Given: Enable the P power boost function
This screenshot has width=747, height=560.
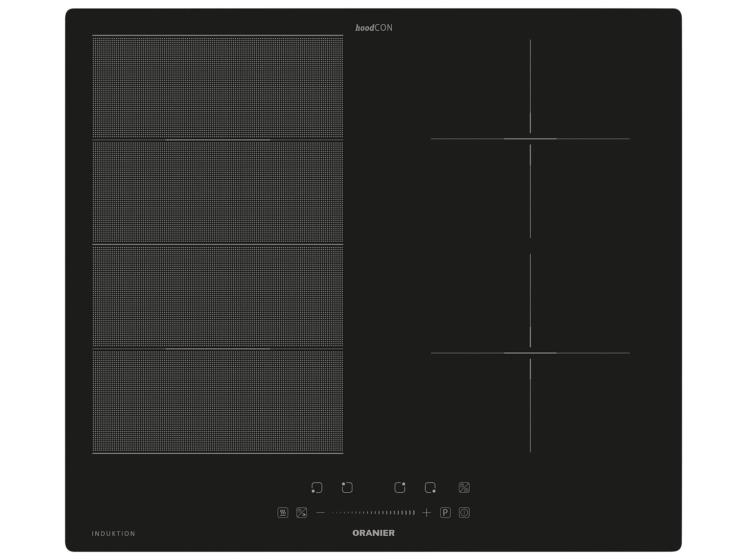Looking at the screenshot, I should point(445,513).
